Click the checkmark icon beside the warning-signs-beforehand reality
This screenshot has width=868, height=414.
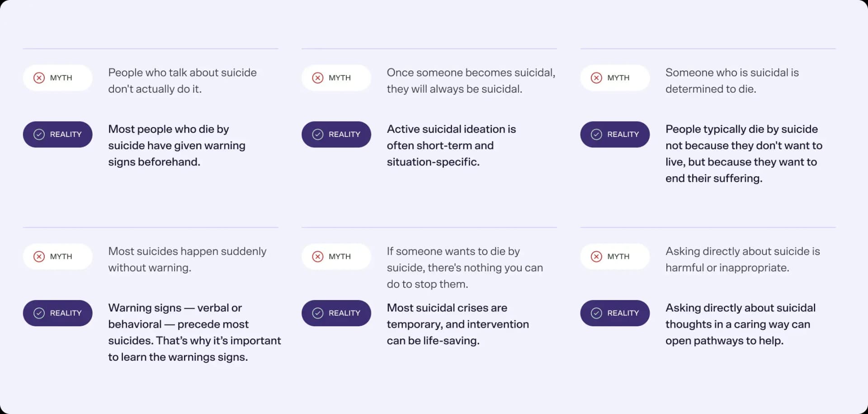point(39,134)
